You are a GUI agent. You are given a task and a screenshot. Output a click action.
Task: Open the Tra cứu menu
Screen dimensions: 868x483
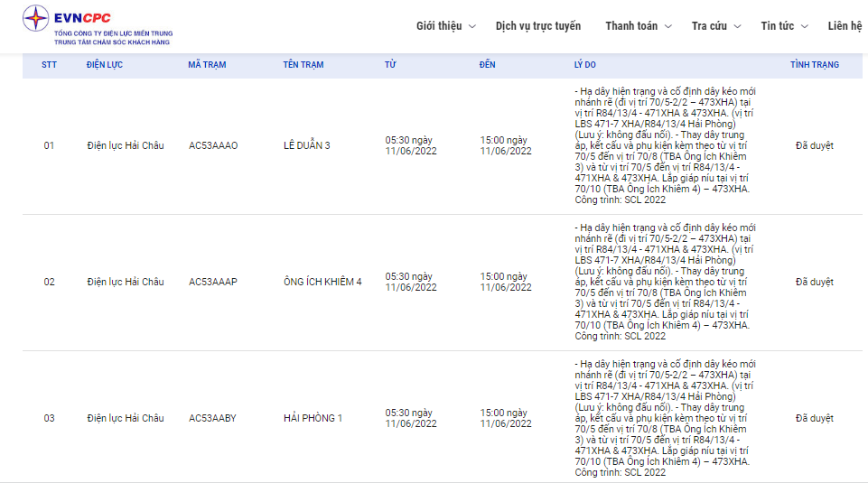click(x=709, y=26)
